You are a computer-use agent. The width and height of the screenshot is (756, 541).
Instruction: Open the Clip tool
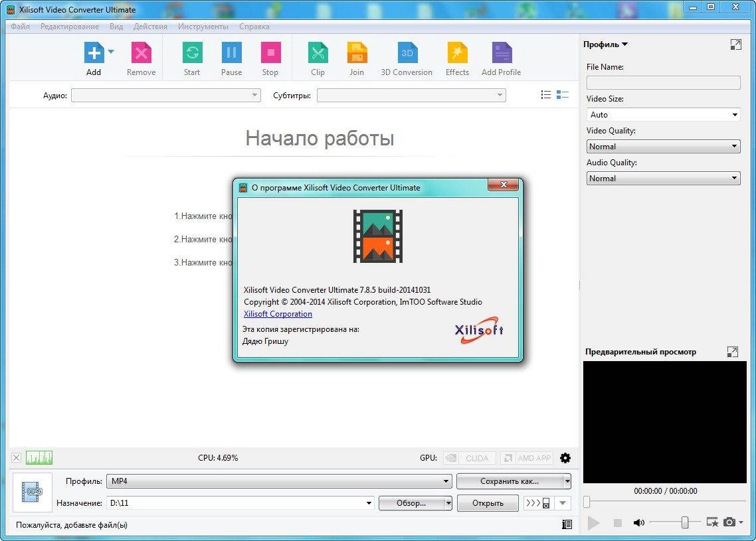click(318, 52)
